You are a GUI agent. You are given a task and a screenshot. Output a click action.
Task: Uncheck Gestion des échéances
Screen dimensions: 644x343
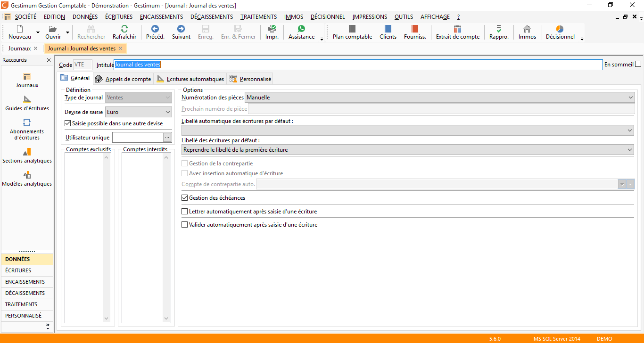point(185,198)
